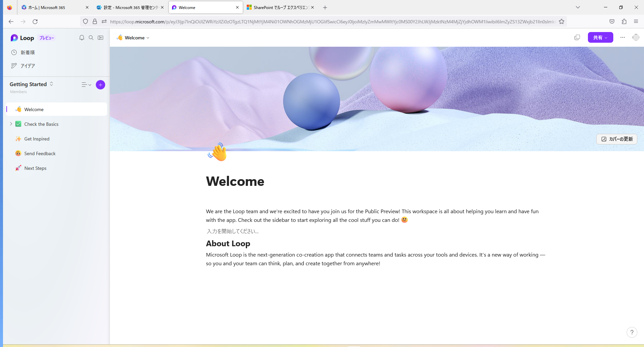644x347 pixels.
Task: Open the browser extensions icon
Action: pyautogui.click(x=624, y=21)
